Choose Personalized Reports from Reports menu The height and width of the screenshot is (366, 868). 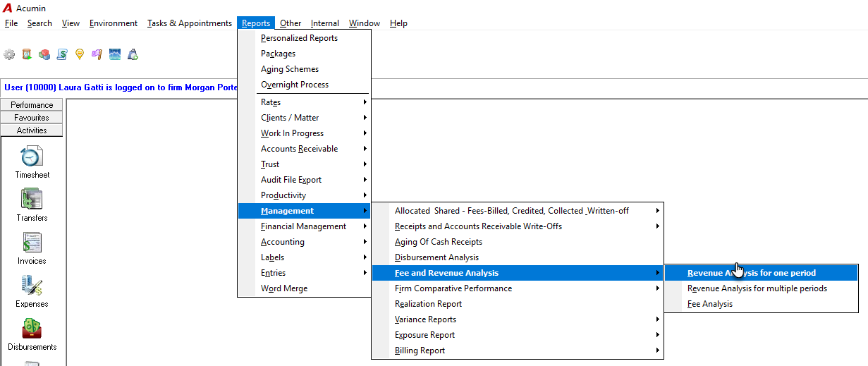(304, 38)
